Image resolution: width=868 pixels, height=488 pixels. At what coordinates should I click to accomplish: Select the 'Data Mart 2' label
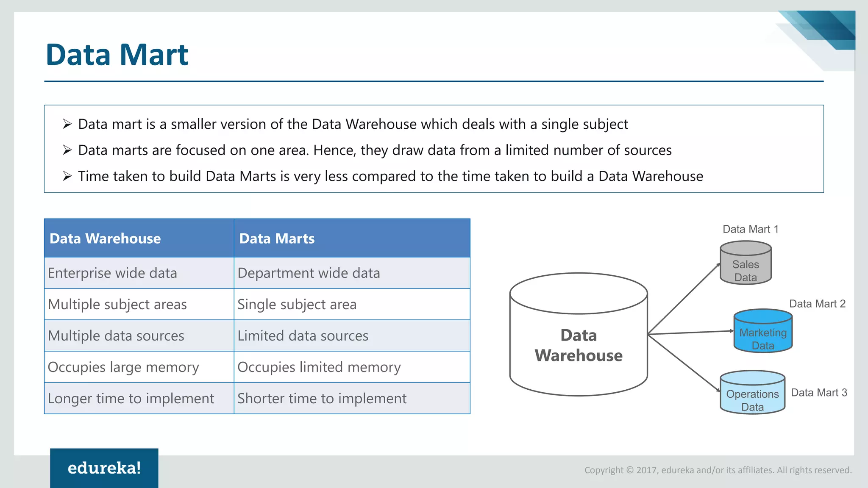817,304
